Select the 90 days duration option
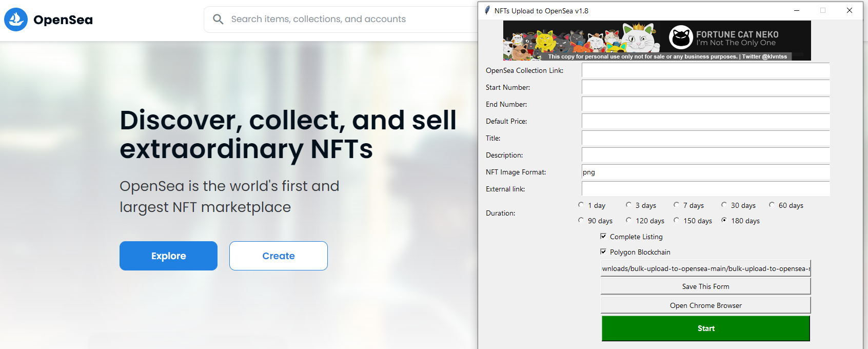868x349 pixels. (580, 220)
